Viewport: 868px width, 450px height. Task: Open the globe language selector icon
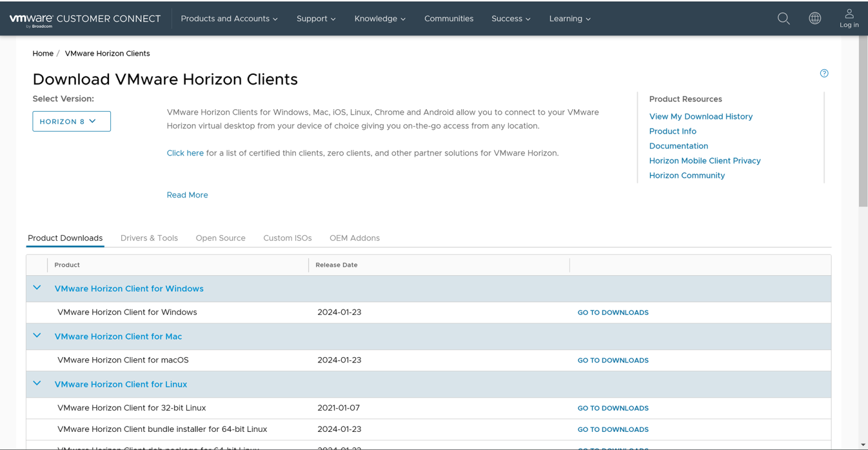815,18
